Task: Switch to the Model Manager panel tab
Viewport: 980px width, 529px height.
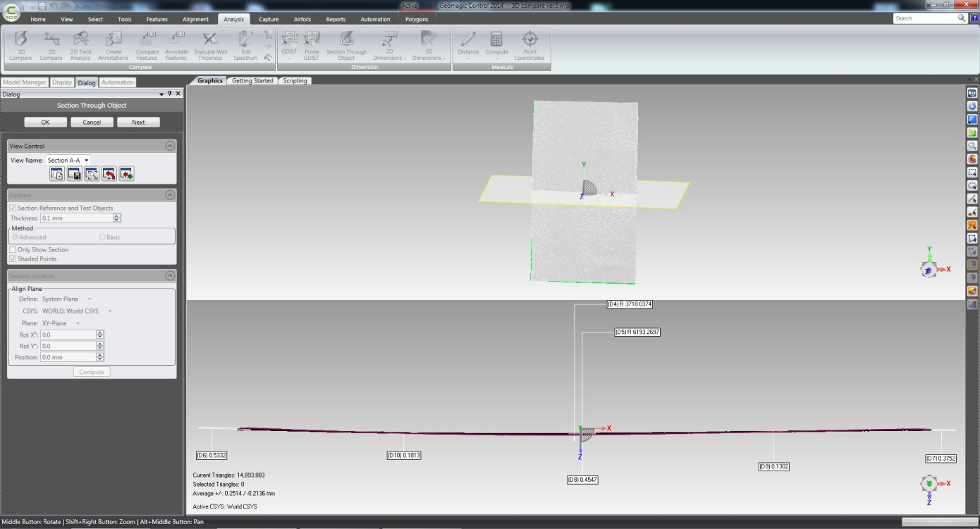Action: [25, 82]
